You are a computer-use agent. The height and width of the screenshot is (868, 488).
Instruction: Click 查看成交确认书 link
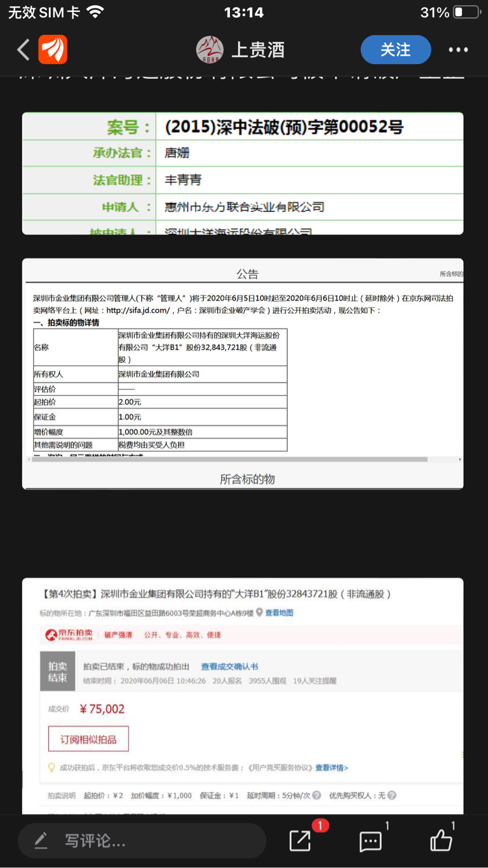click(x=229, y=667)
